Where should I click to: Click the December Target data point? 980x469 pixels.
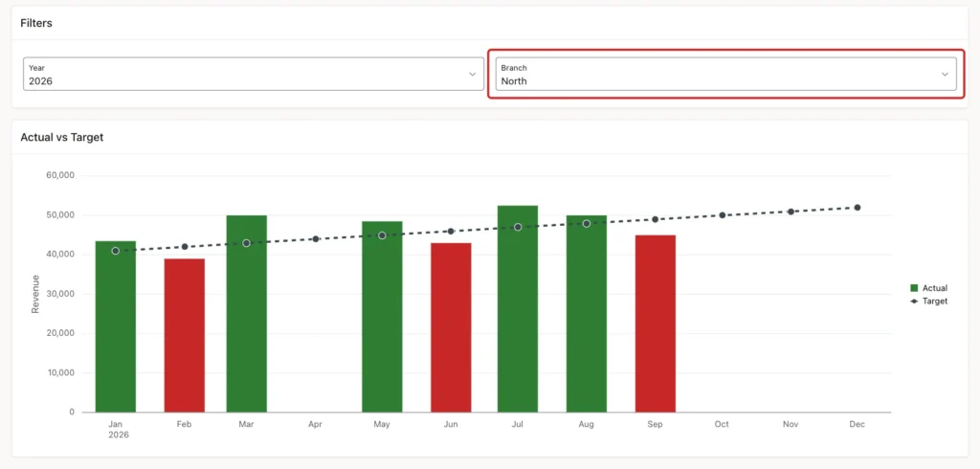(857, 208)
